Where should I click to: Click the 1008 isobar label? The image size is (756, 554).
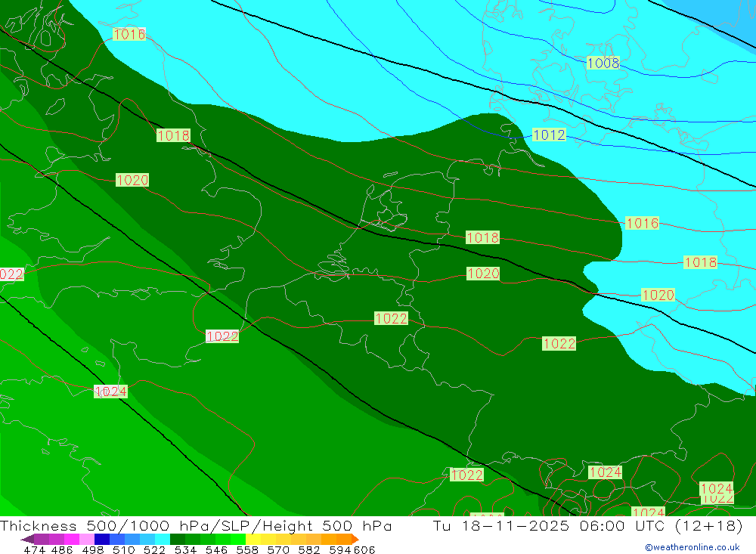[x=603, y=63]
